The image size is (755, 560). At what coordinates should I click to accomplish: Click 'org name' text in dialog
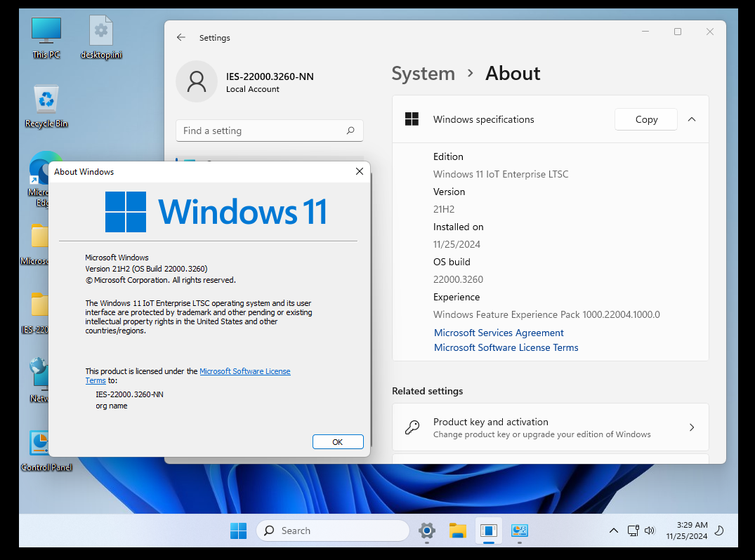coord(111,406)
